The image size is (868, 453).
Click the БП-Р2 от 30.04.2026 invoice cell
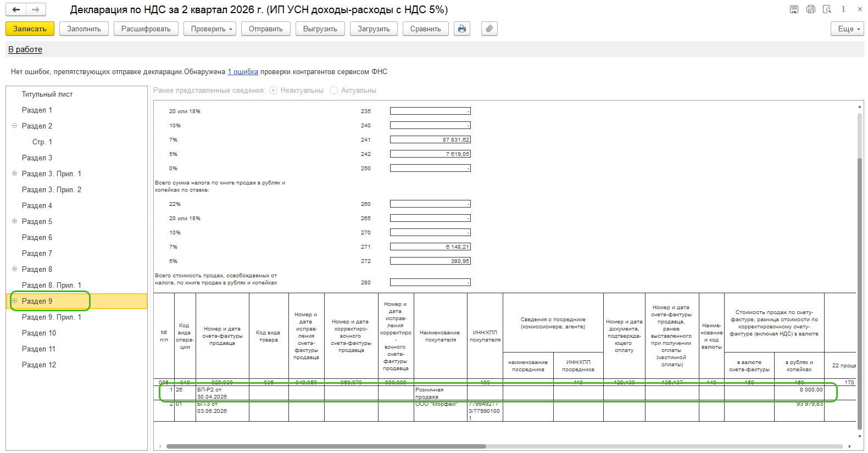222,393
